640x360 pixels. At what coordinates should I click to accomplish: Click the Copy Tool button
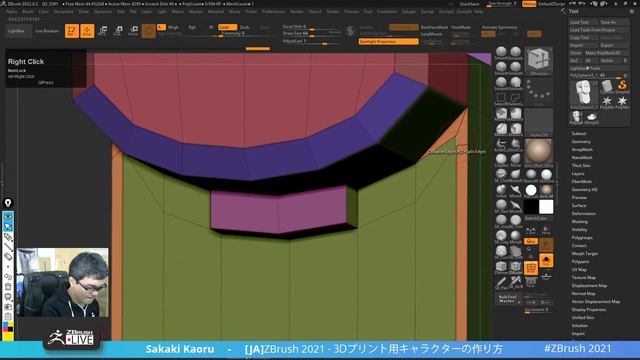584,38
